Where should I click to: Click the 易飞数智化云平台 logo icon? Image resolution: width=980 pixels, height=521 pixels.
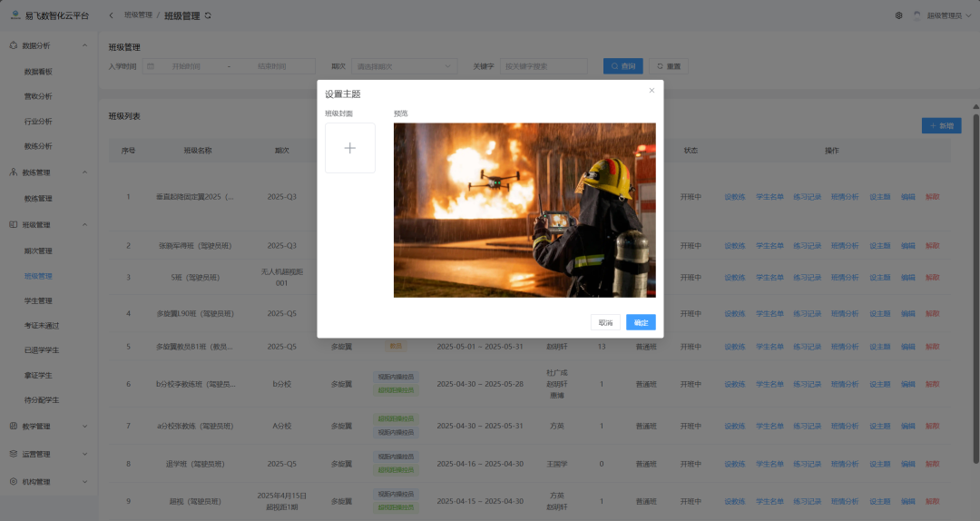tap(15, 15)
